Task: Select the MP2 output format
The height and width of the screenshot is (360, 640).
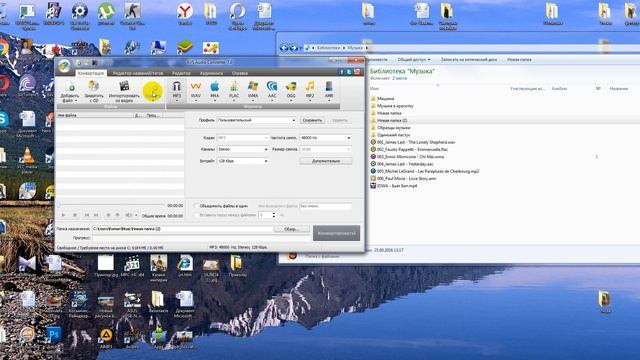Action: 310,91
